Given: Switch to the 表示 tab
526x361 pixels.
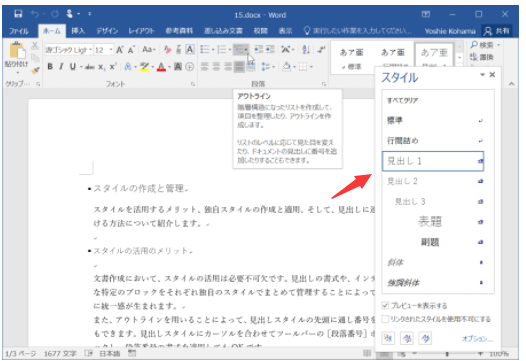Looking at the screenshot, I should (x=285, y=31).
